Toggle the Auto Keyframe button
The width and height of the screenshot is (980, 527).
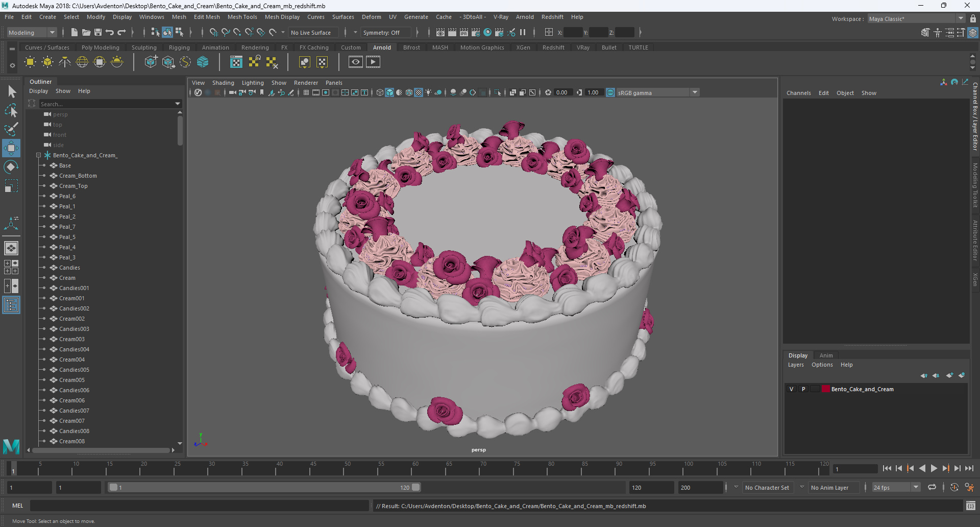point(954,487)
